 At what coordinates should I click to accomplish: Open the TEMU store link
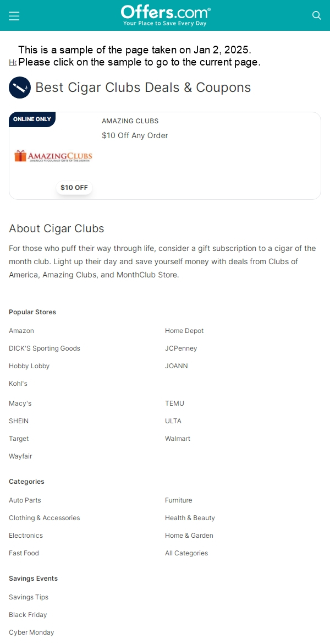(174, 403)
